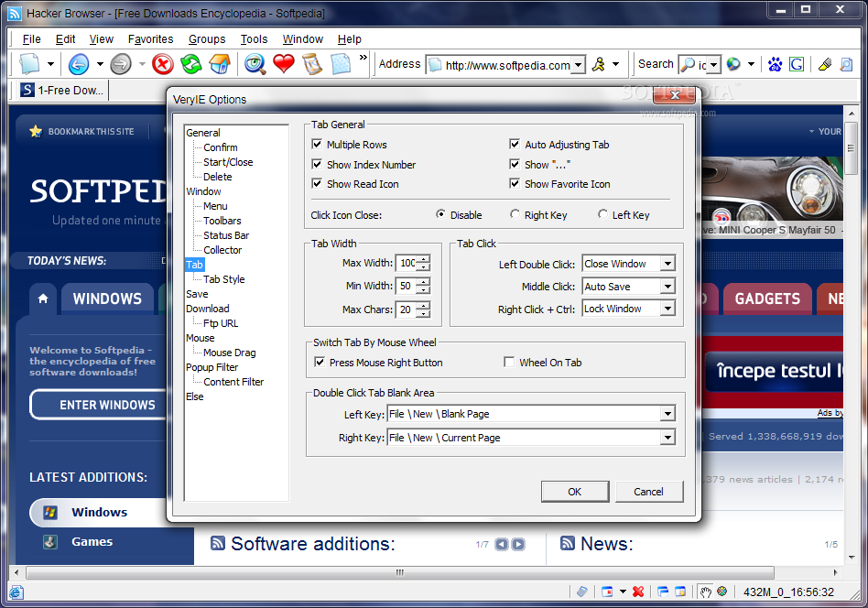The image size is (868, 608).
Task: Expand the Left Key blank area dropdown
Action: [x=668, y=414]
